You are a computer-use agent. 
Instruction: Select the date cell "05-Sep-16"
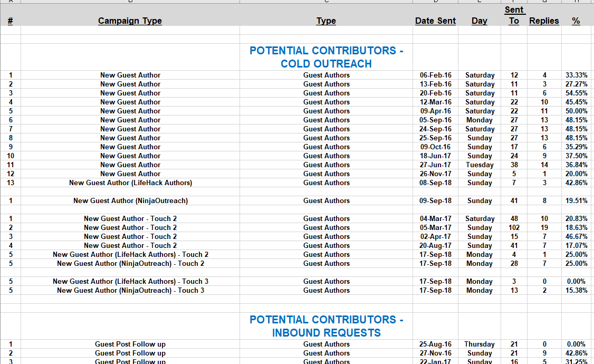pos(435,120)
